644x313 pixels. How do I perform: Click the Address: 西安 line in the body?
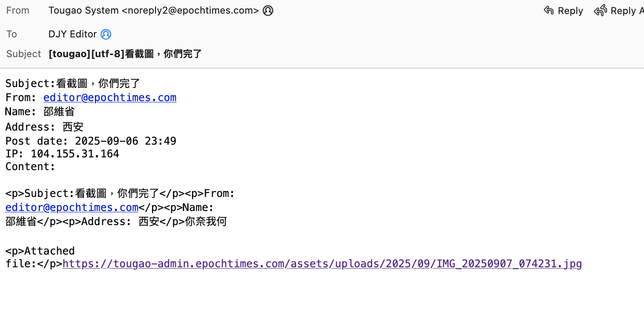tap(44, 127)
